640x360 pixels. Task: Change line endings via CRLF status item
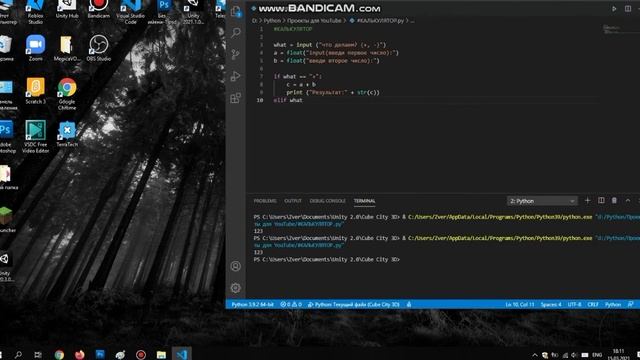(593, 304)
